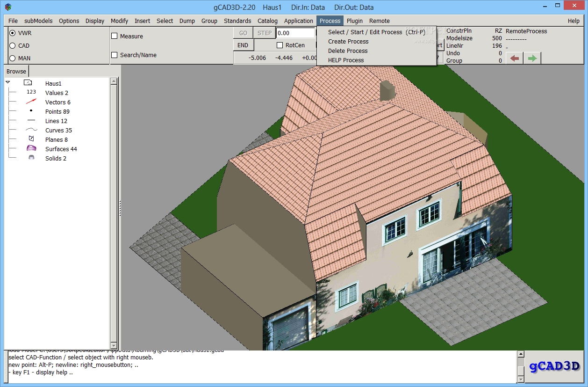Image resolution: width=588 pixels, height=387 pixels.
Task: Click the 123 Values icon
Action: coord(31,92)
